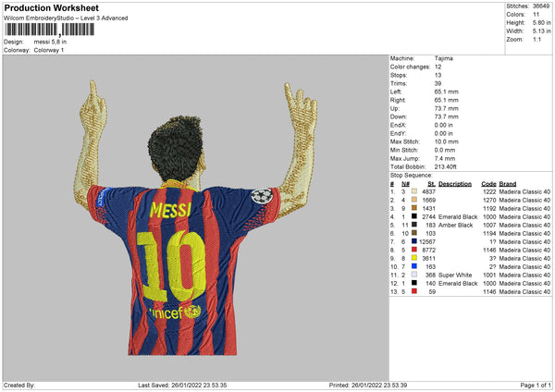
Task: Click the barcode under the worksheet title
Action: [x=50, y=30]
